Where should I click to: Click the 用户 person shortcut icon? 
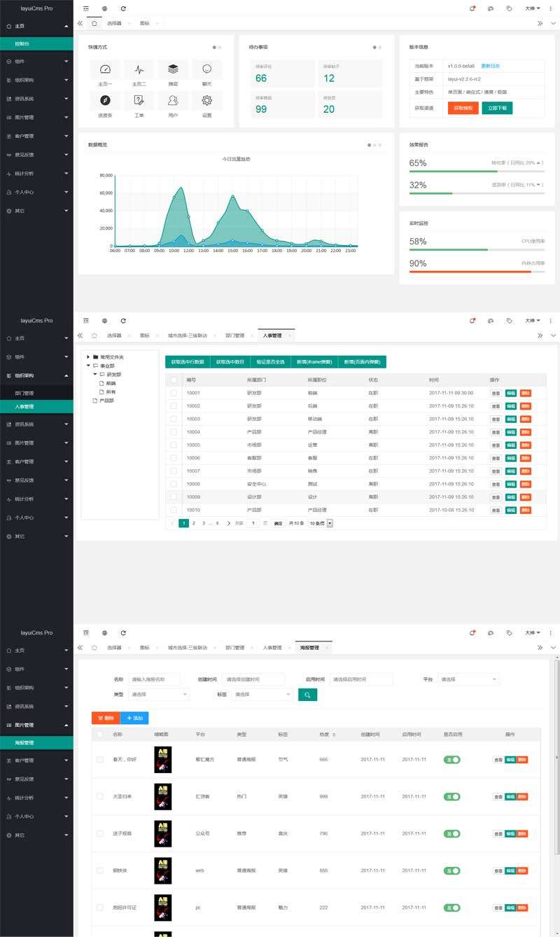point(173,100)
